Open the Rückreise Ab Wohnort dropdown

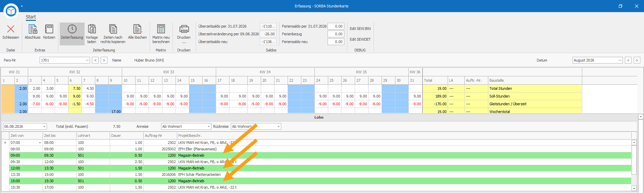(x=278, y=127)
